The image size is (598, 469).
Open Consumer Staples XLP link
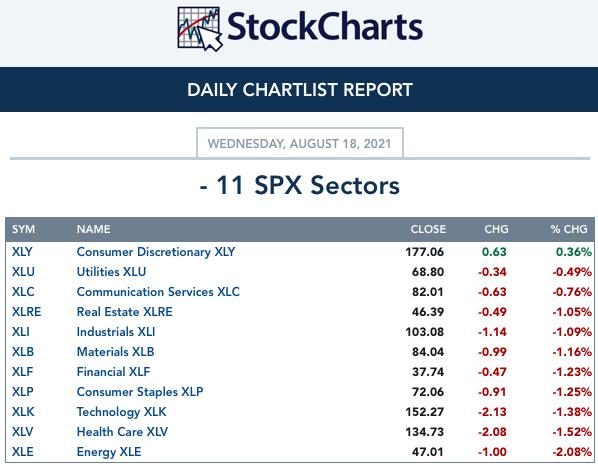point(140,392)
